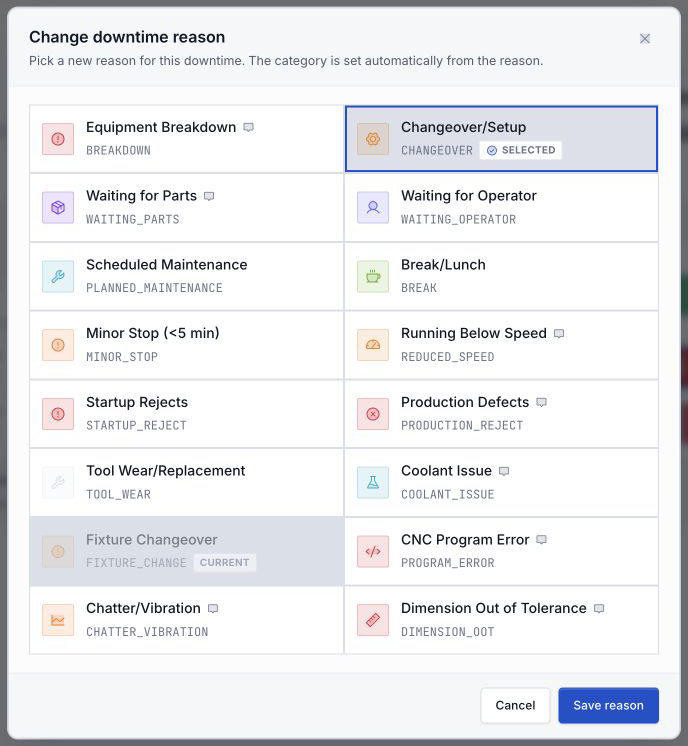Click the Coolant Issue flask icon
Screen dimensions: 688x746
pos(373,482)
